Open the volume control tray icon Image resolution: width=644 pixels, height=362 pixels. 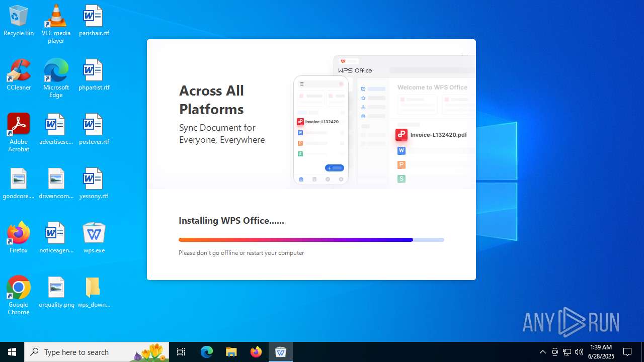pos(579,352)
